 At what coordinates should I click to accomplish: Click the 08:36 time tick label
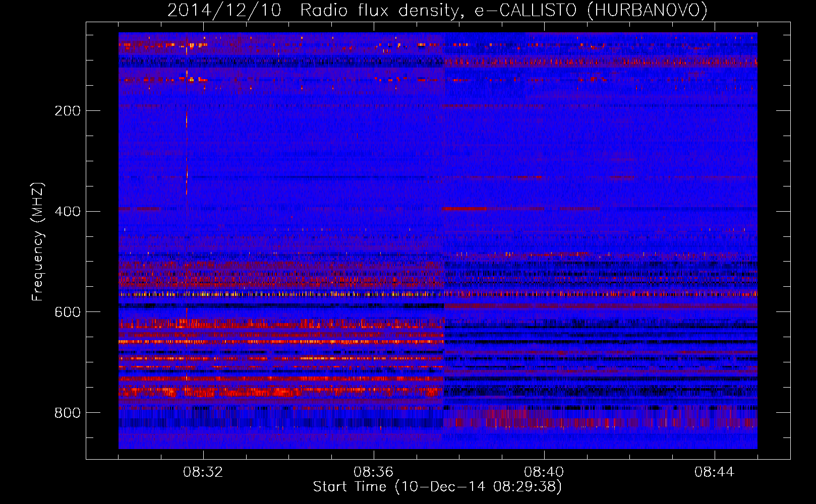(x=373, y=472)
